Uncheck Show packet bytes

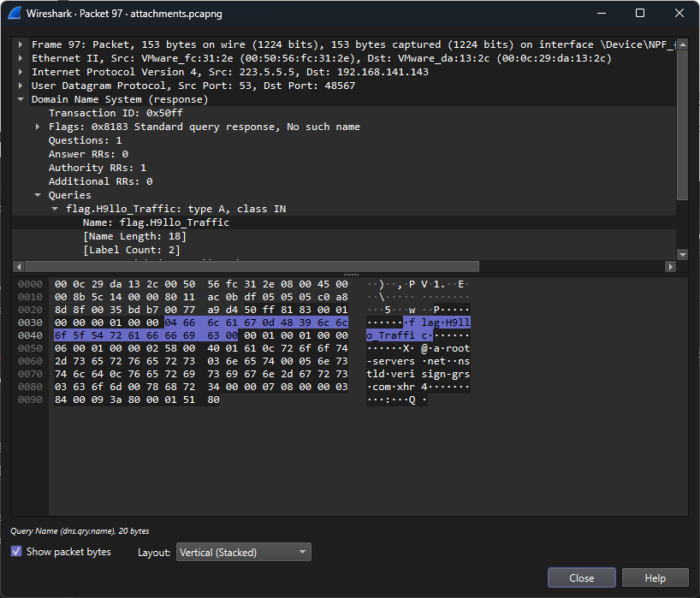pyautogui.click(x=16, y=552)
